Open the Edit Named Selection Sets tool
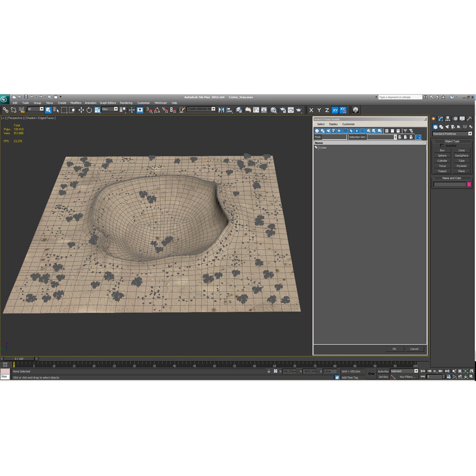 (x=181, y=110)
